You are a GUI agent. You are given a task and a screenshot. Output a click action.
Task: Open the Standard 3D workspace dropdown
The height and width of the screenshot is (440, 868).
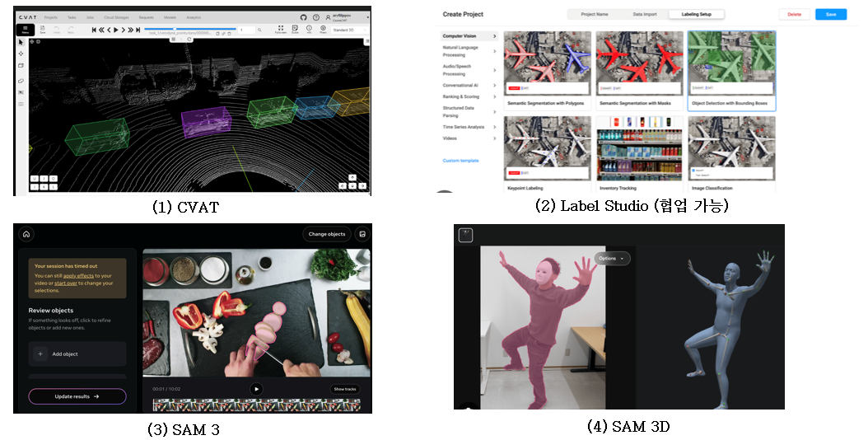pyautogui.click(x=349, y=30)
